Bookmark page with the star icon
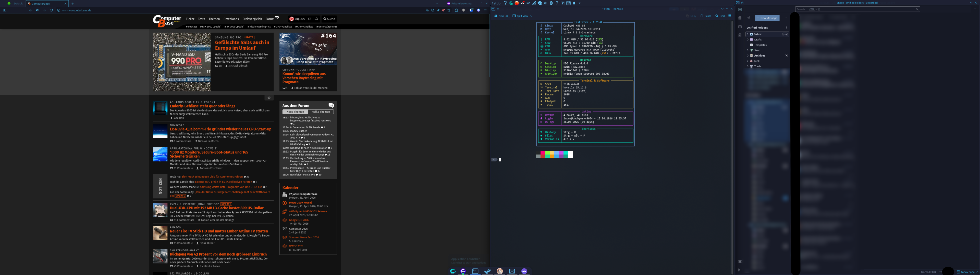 coord(449,10)
